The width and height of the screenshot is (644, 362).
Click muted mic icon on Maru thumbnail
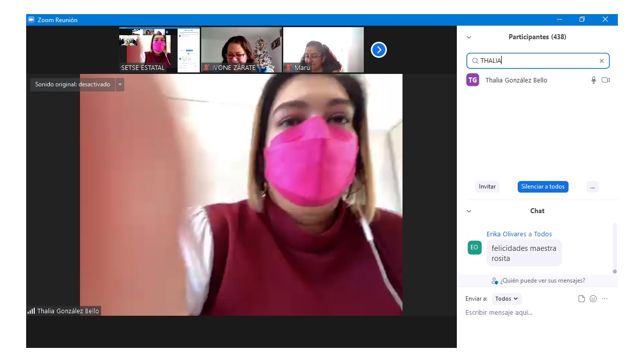(x=288, y=67)
